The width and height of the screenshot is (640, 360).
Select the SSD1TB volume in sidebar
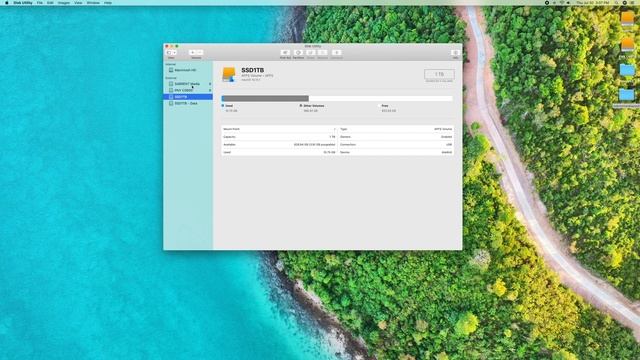coord(188,97)
